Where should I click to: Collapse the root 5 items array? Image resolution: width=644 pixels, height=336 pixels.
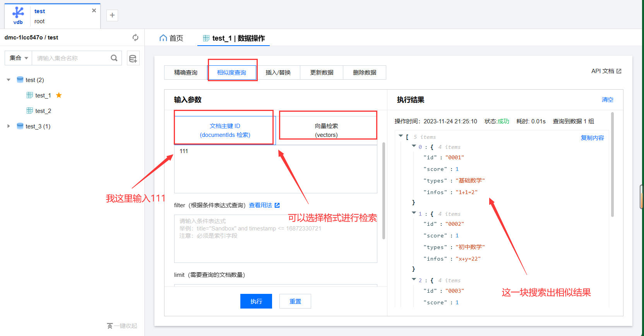coord(401,136)
